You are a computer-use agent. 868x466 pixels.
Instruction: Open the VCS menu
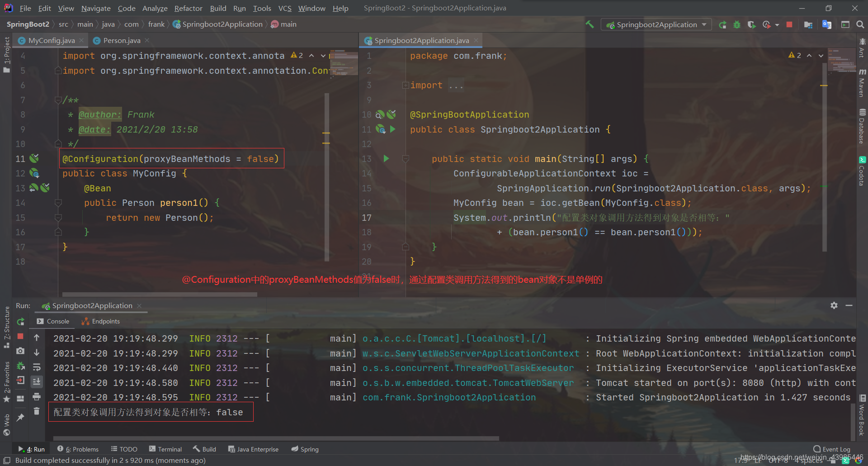click(285, 8)
